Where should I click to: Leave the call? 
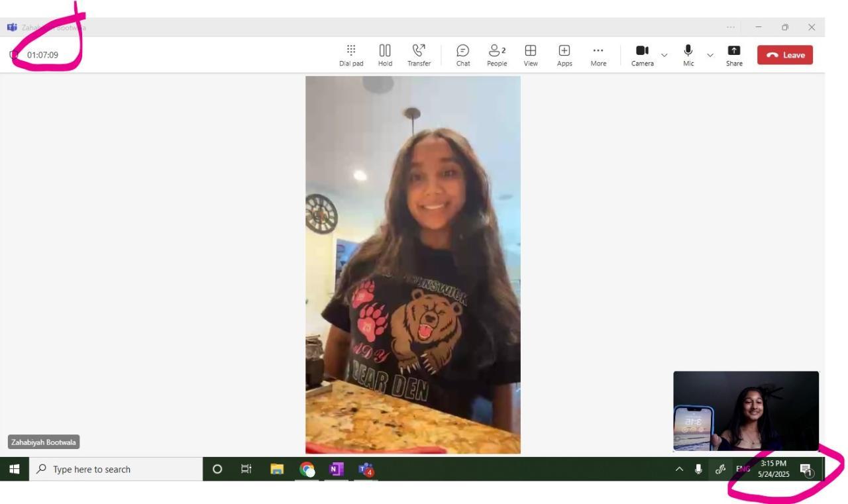pos(785,55)
